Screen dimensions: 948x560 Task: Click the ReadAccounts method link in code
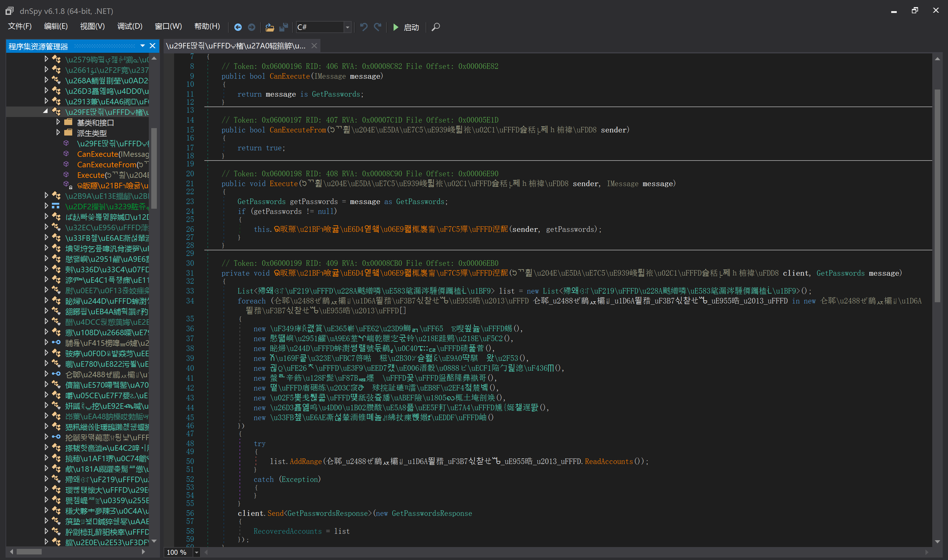[608, 462]
